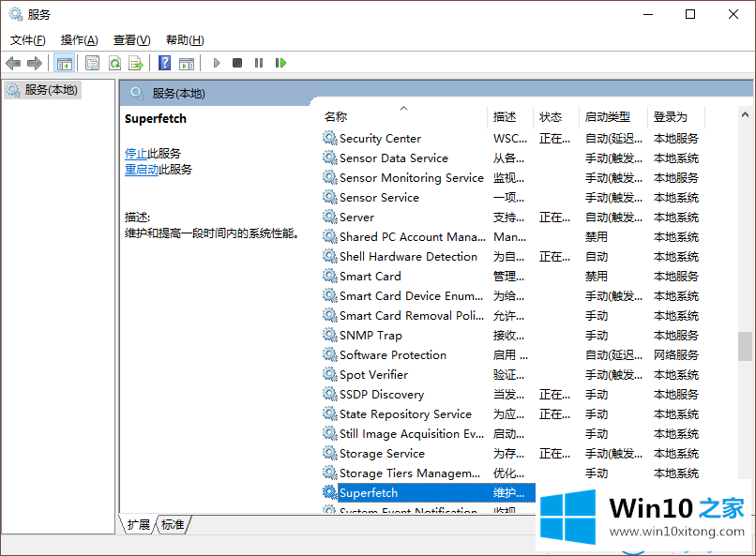Click the Forward arrow toolbar icon

pyautogui.click(x=34, y=63)
